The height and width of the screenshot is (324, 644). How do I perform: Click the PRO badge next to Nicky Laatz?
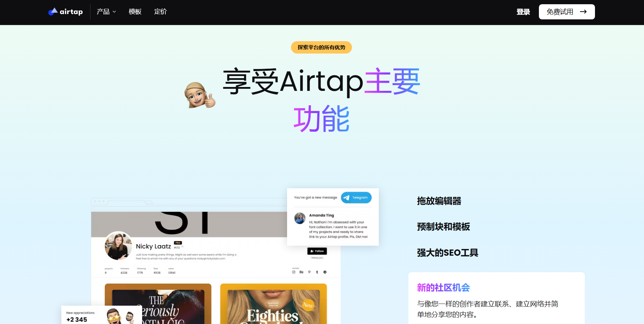[x=178, y=243]
